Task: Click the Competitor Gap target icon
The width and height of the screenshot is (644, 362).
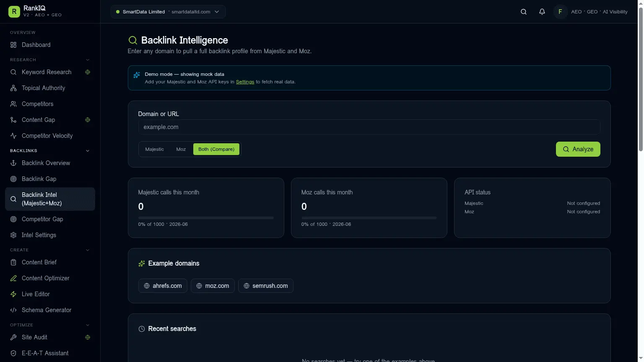Action: pos(13,219)
